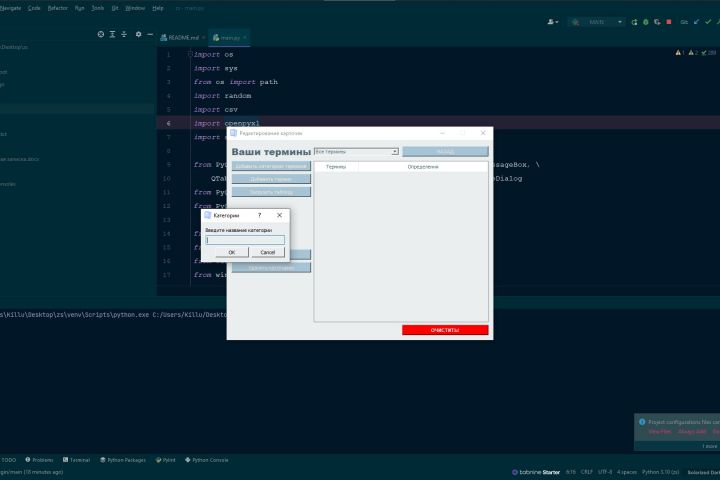This screenshot has height=480, width=720.
Task: Click the fold marker beside line 1
Action: coord(190,54)
